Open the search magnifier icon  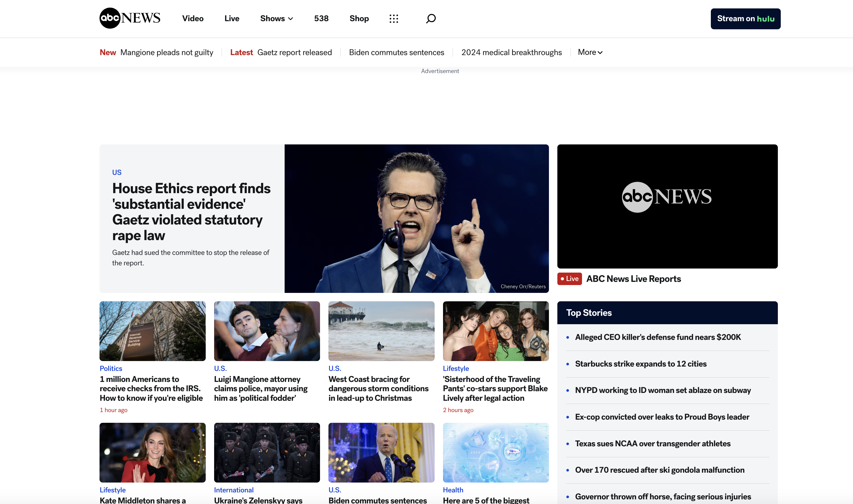(x=431, y=18)
